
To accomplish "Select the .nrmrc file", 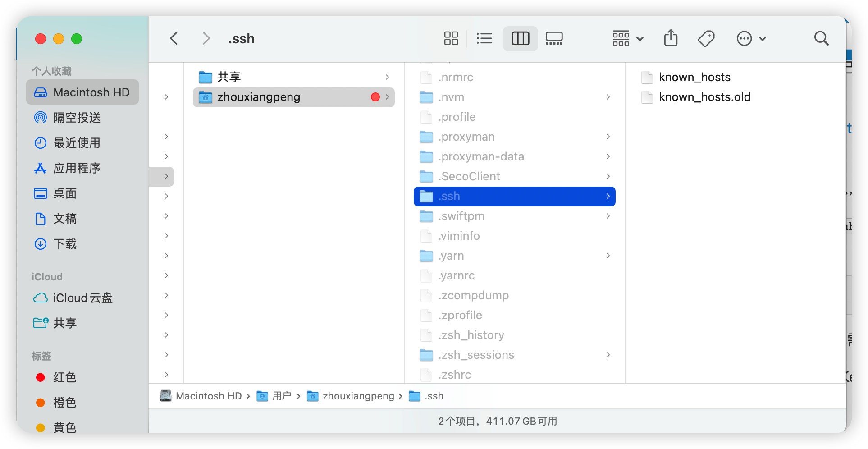I will pyautogui.click(x=515, y=77).
